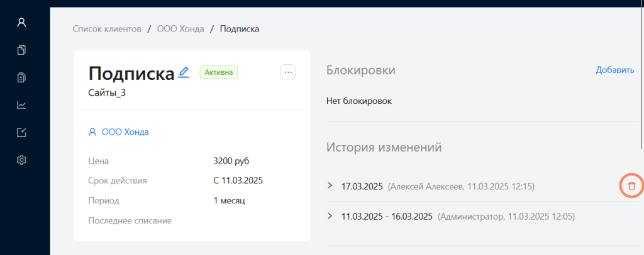Screen dimensions: 644x255
Task: Click the 3200 руб price value
Action: [231, 161]
